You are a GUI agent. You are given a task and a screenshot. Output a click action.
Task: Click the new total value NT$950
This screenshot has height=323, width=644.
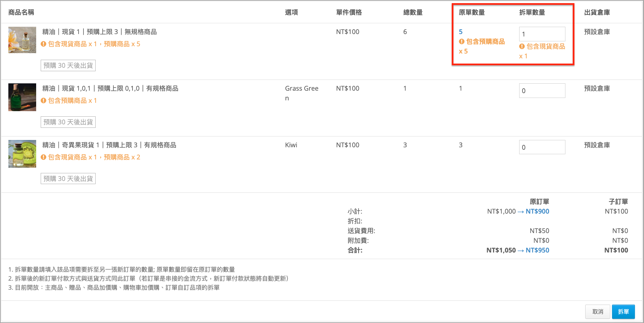coord(538,250)
